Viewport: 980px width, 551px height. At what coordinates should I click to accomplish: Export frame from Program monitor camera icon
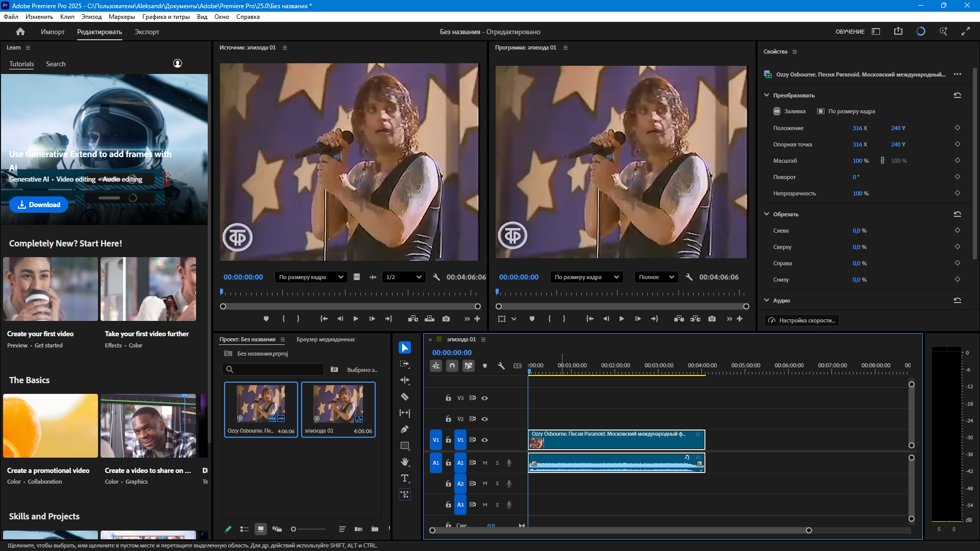coord(712,319)
